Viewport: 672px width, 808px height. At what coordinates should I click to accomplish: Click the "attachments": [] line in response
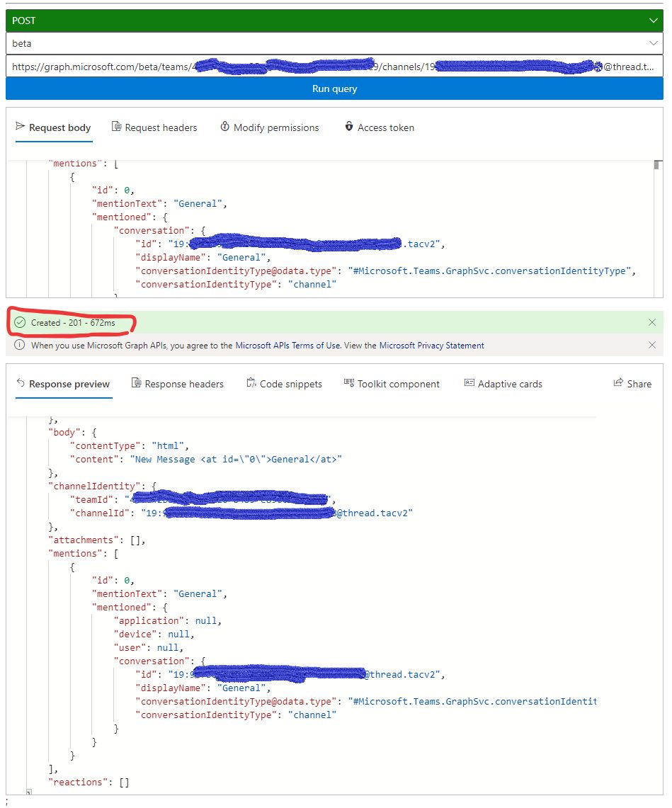click(97, 540)
